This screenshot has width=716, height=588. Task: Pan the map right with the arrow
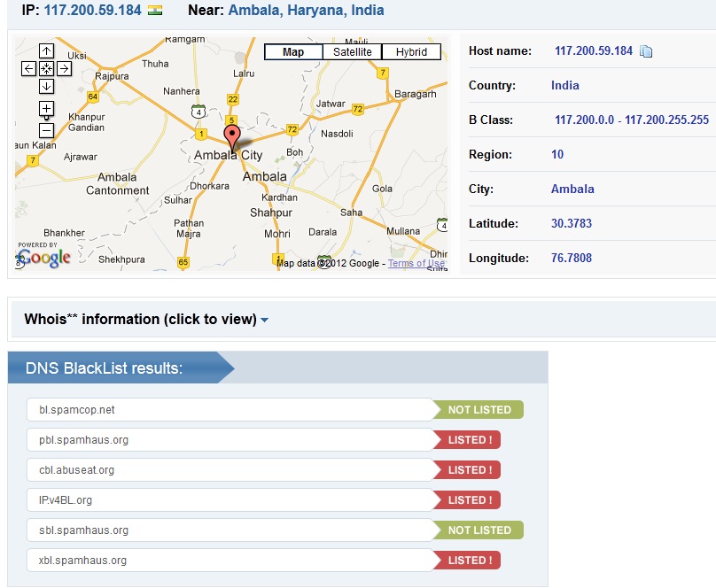[x=65, y=68]
